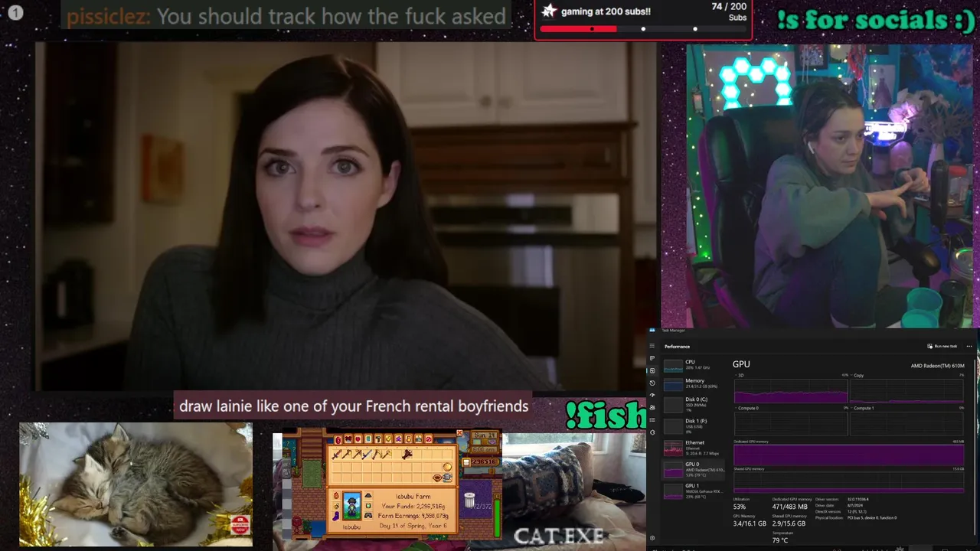Viewport: 980px width, 551px height.
Task: Click "74 / 200 Subs" counter
Action: click(x=728, y=11)
